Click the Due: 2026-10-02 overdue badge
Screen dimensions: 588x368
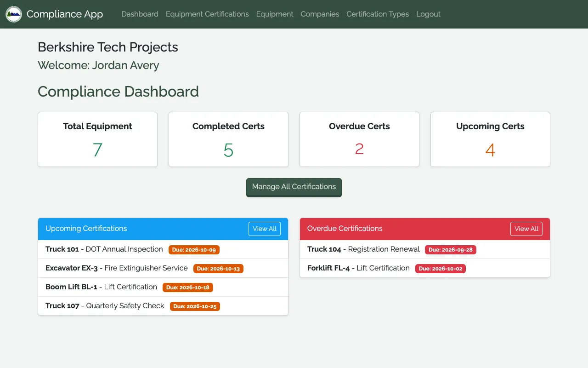pos(441,269)
